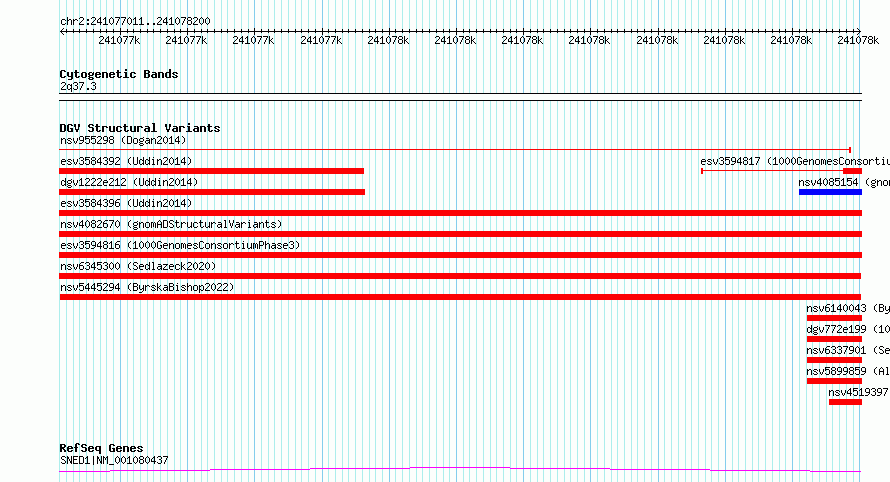Select the Cytogenetic Bands track title
890x482 pixels.
pos(119,74)
